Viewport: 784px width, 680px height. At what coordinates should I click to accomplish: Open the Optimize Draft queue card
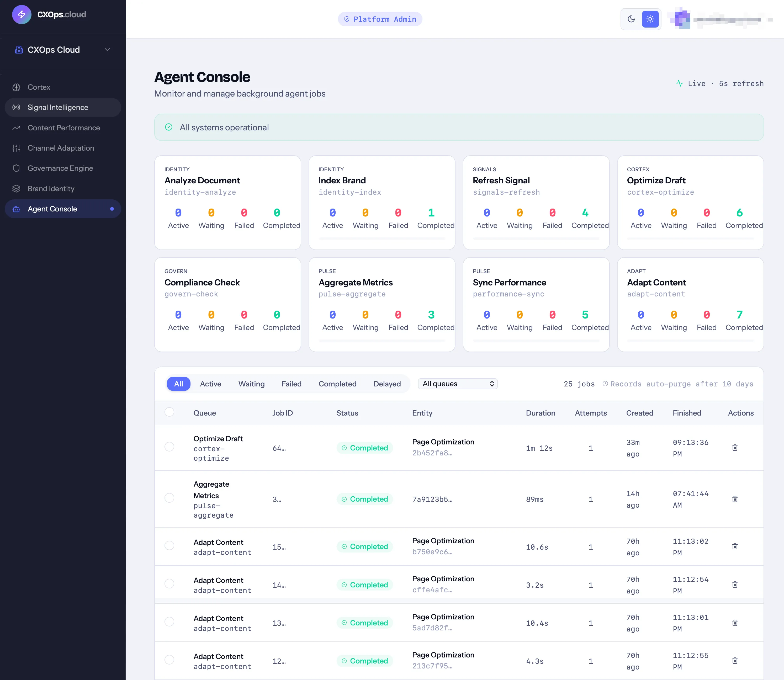coord(690,202)
